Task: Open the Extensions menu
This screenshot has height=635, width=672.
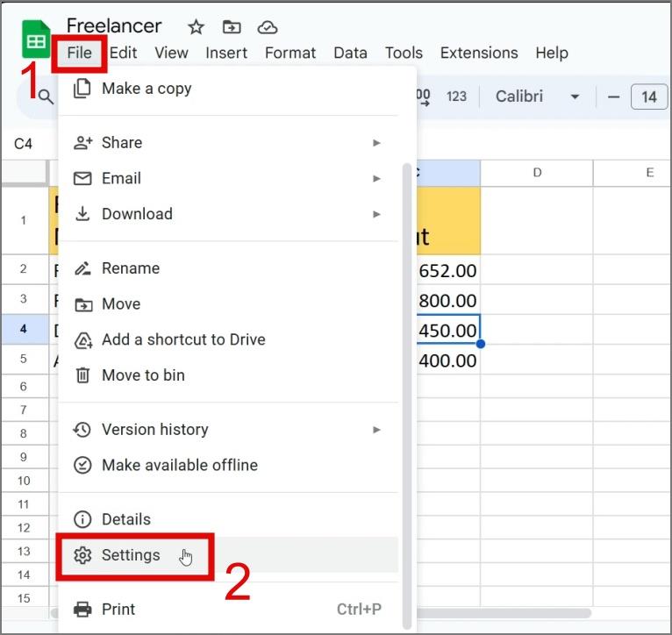Action: point(479,54)
